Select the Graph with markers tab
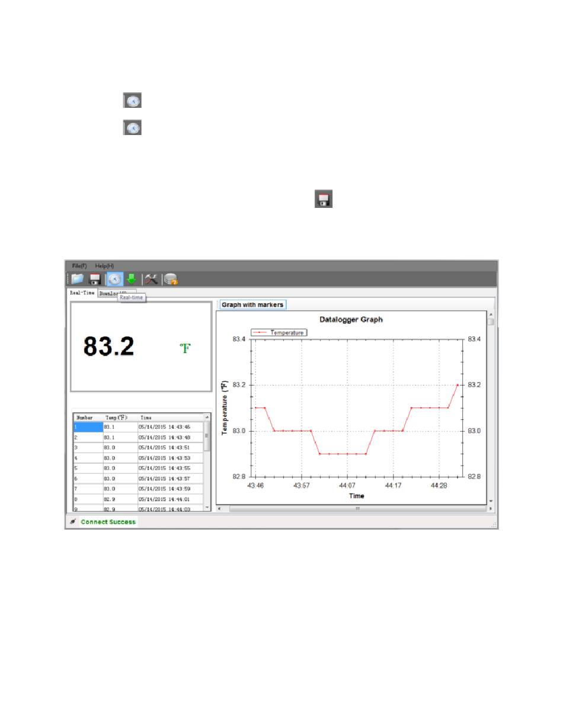Screen dimensions: 563x728 252,304
